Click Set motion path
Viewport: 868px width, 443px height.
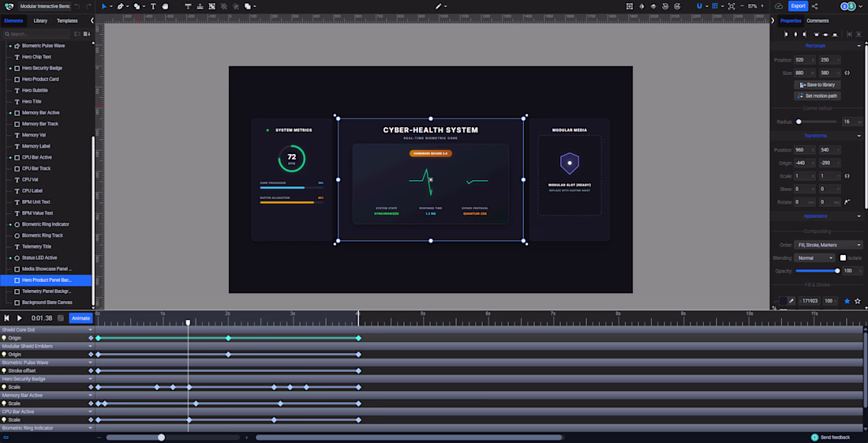pos(817,96)
